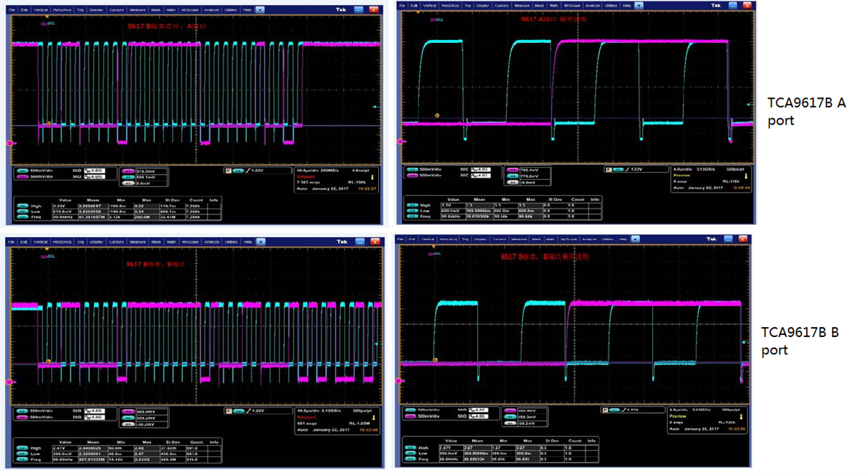Screen dimensions: 868x476
Task: Expand the arrow button after Help, top-left scope
Action: click(260, 10)
